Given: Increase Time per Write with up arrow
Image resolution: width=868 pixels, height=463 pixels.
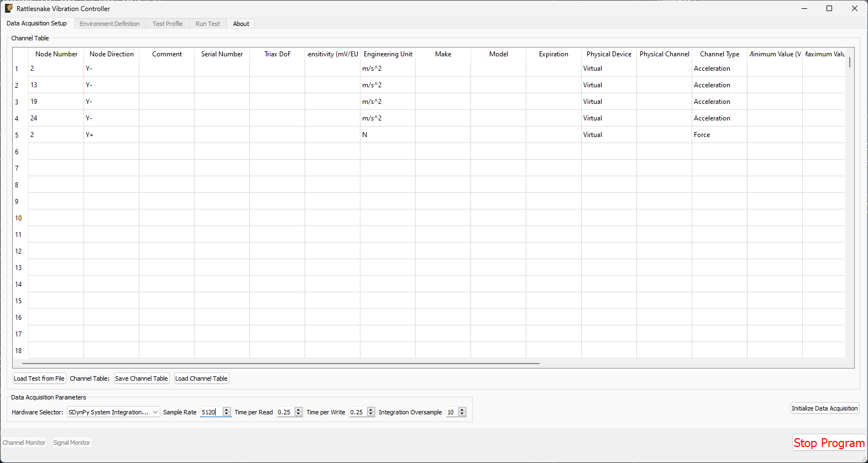Looking at the screenshot, I should click(371, 410).
